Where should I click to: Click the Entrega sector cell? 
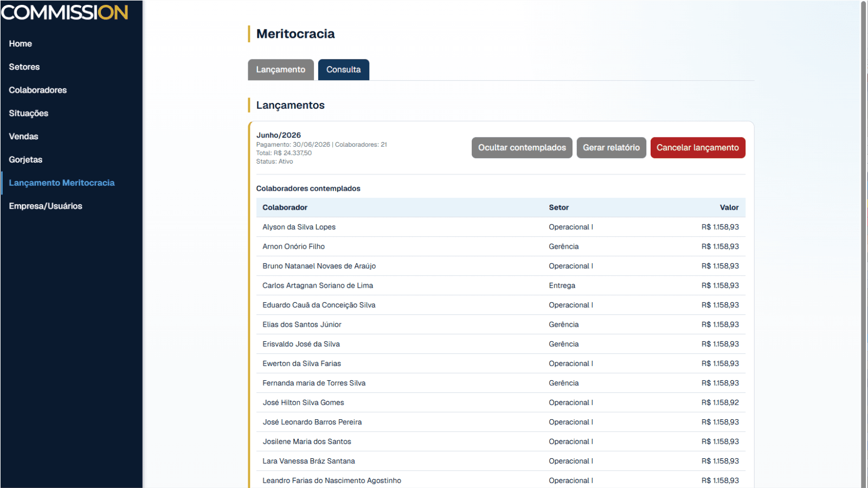coord(562,285)
